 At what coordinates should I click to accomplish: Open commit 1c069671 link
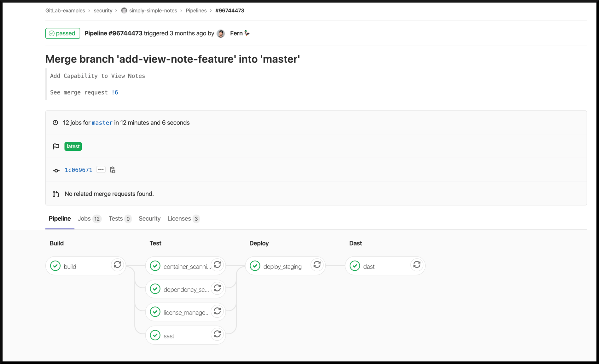click(x=79, y=170)
